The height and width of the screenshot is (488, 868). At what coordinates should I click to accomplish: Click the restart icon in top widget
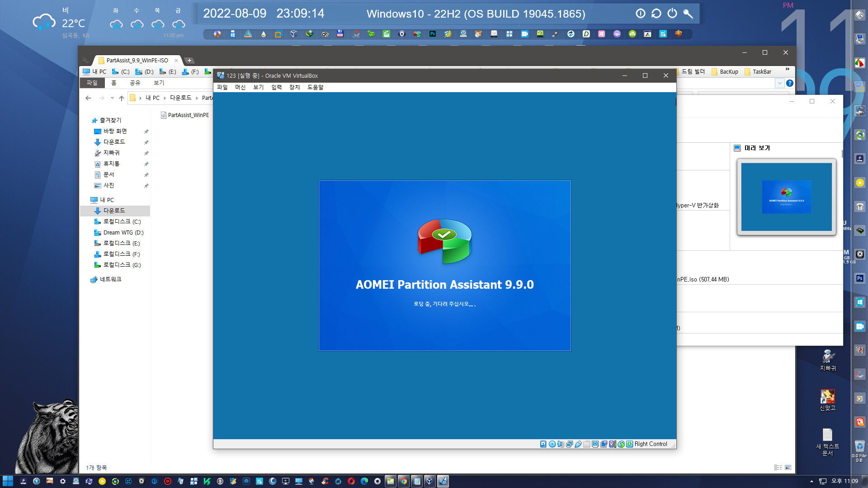pos(656,14)
